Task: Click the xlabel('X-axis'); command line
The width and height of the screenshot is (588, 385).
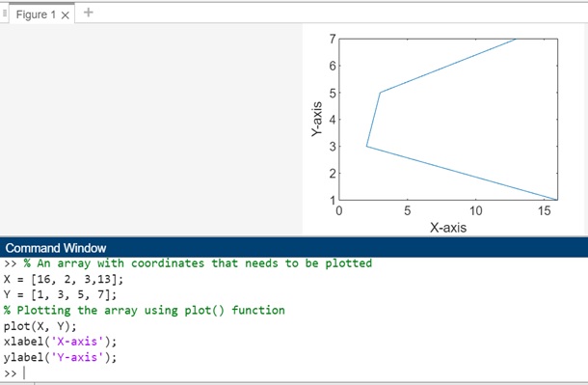Action: coord(60,342)
